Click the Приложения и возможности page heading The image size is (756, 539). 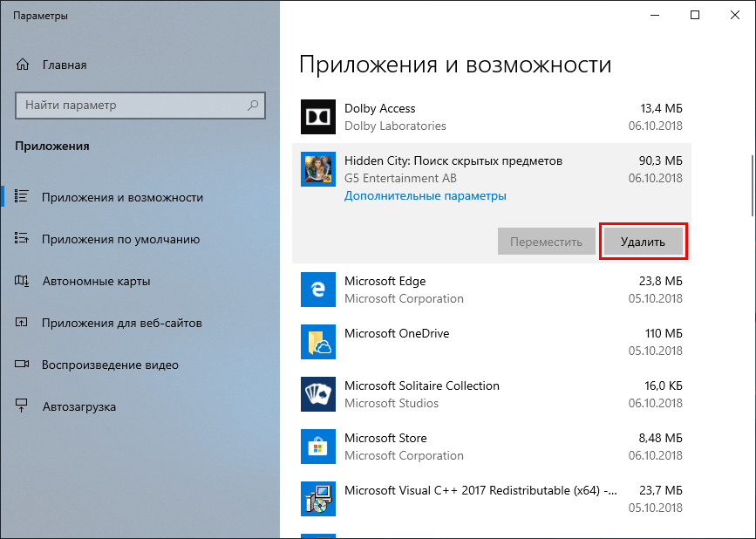click(x=455, y=65)
